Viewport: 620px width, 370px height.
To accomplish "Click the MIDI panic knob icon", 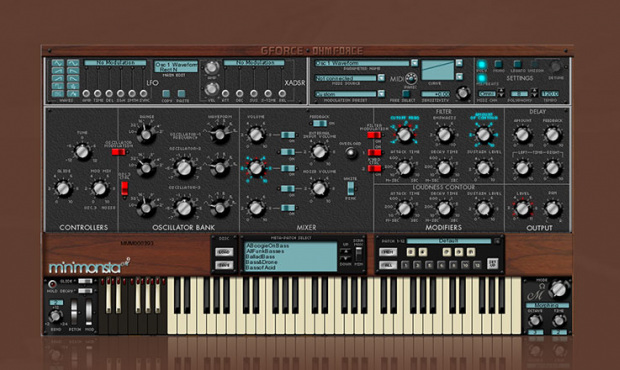I will pos(411,78).
